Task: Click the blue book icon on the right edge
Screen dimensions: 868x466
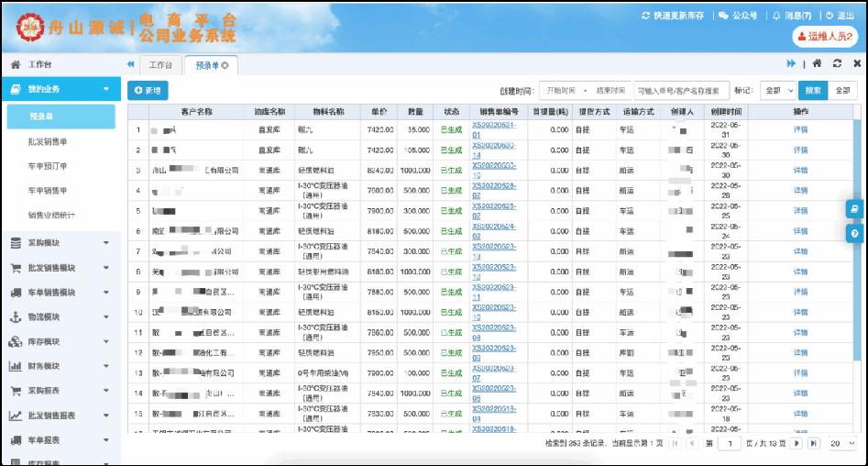Action: point(855,209)
